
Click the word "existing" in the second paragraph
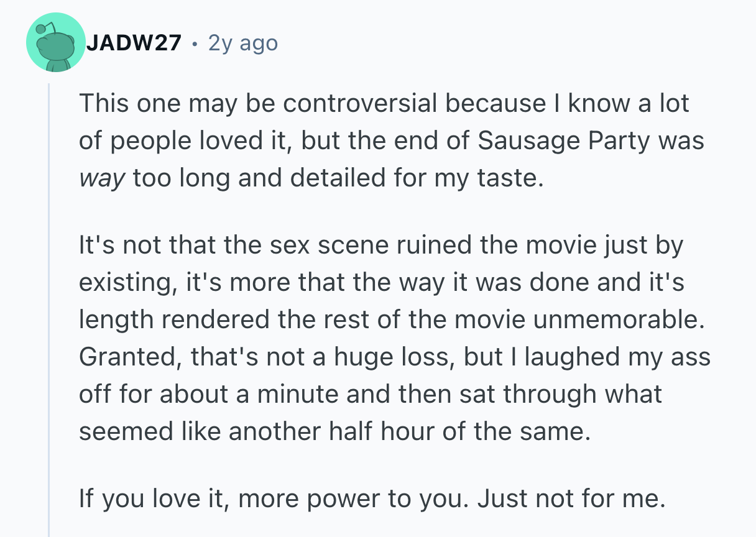[x=126, y=283]
